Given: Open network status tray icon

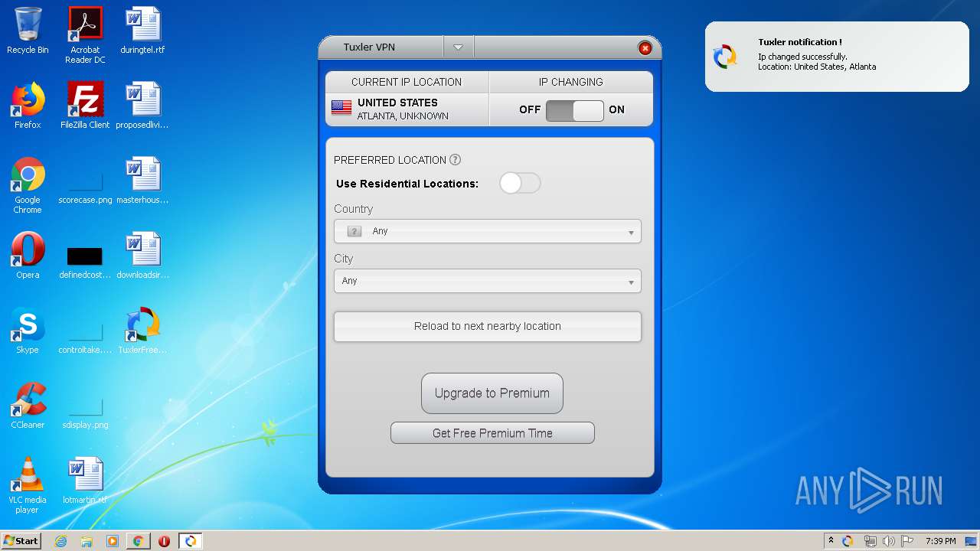Looking at the screenshot, I should [x=870, y=541].
